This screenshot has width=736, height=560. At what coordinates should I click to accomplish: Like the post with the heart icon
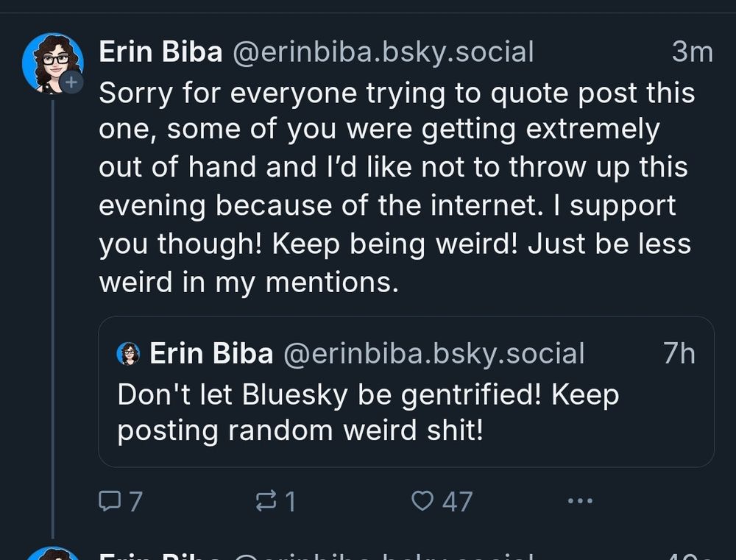click(422, 502)
